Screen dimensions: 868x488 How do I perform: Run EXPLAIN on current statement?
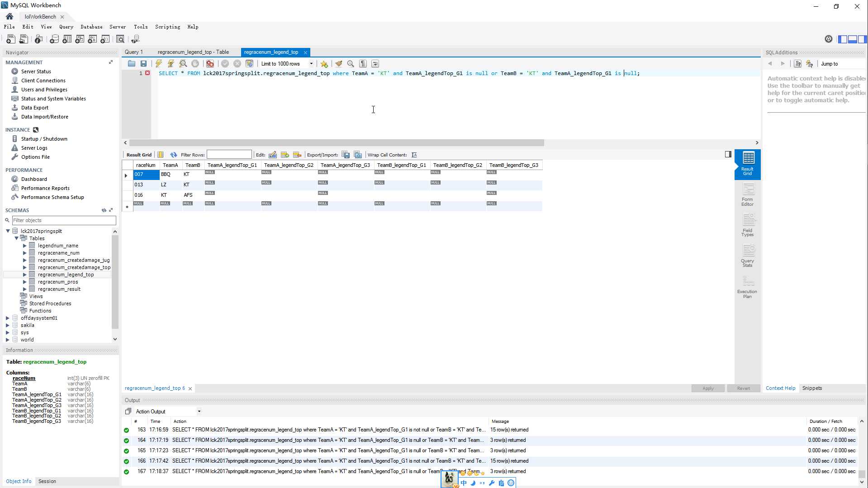pos(183,64)
